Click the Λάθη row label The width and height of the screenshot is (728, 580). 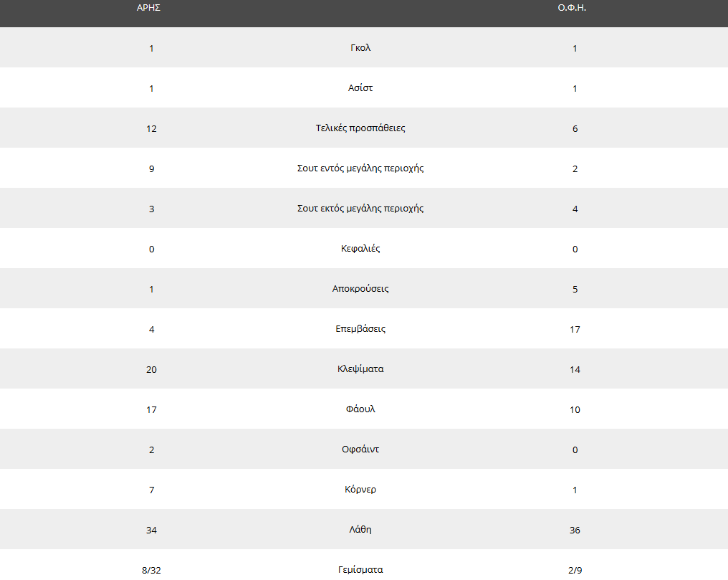pyautogui.click(x=360, y=530)
